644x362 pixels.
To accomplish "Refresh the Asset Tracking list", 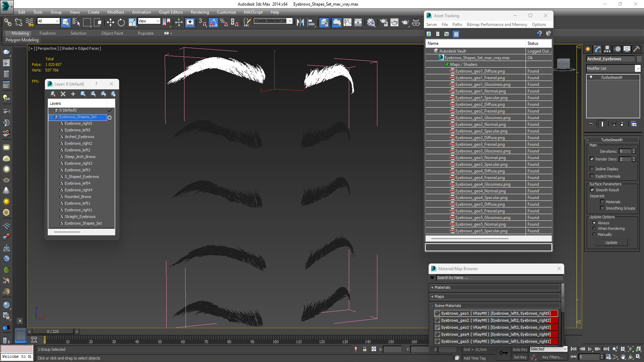I will coord(429,34).
